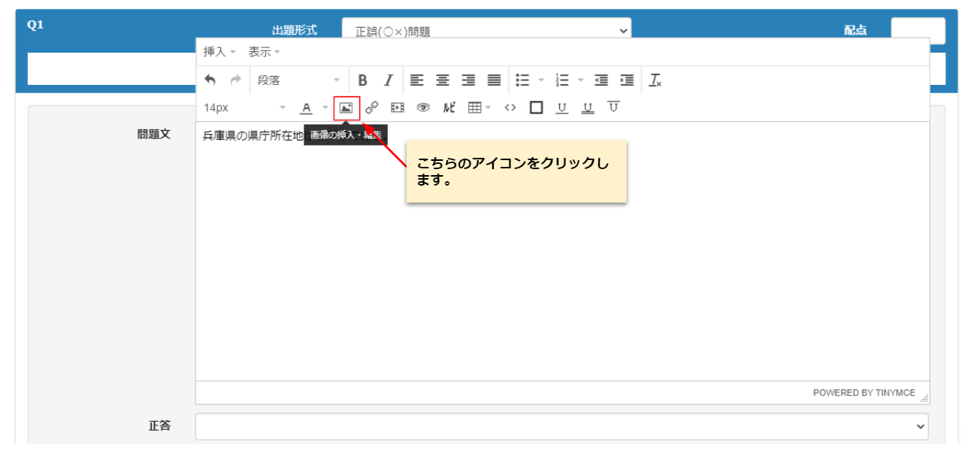The height and width of the screenshot is (457, 980).
Task: Open the source code view icon
Action: tap(510, 107)
